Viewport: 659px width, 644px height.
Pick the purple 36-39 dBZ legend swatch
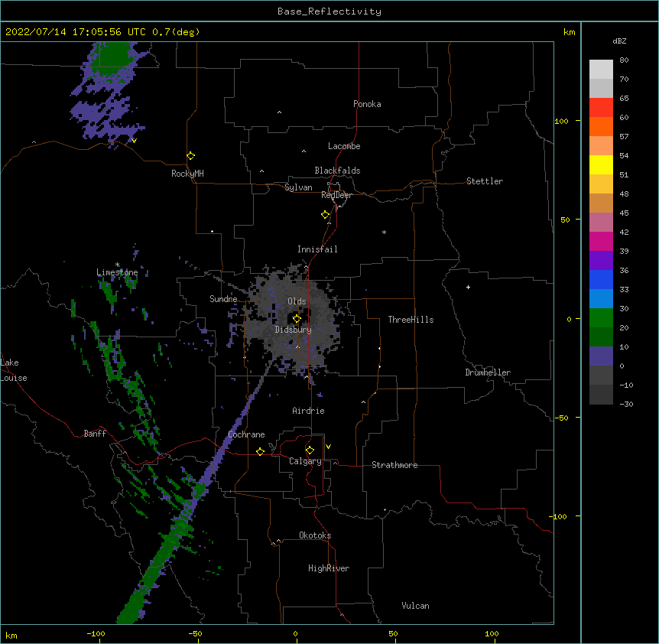pyautogui.click(x=601, y=261)
